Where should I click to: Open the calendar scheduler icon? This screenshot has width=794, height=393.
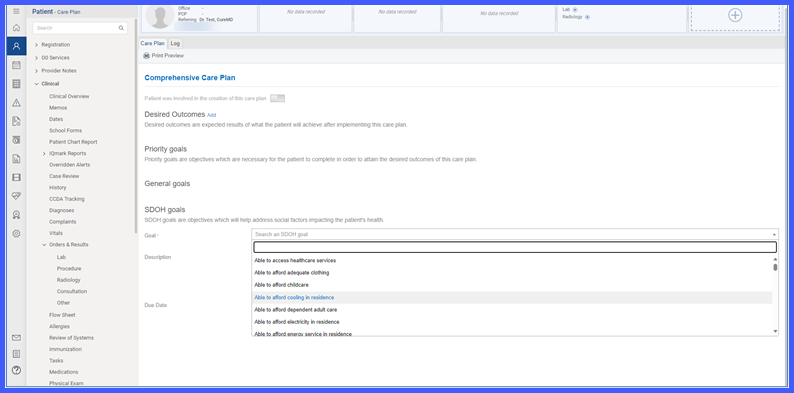pos(16,65)
